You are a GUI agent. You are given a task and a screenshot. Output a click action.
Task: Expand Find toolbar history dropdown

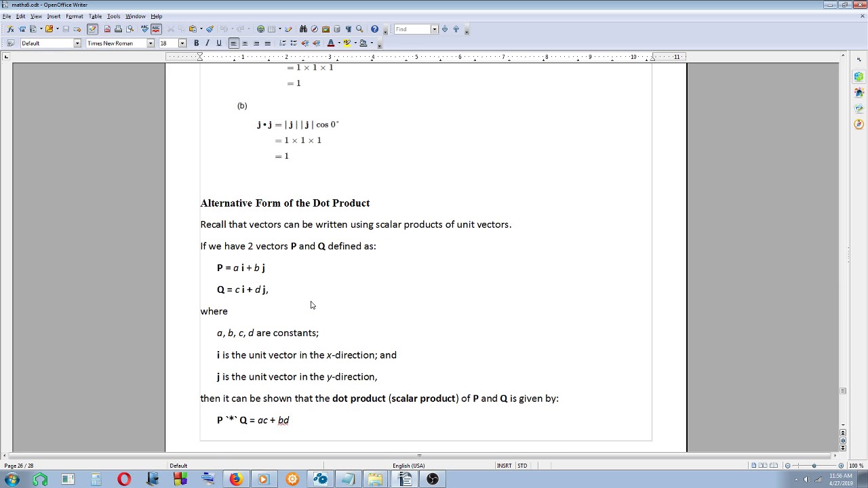pos(434,29)
